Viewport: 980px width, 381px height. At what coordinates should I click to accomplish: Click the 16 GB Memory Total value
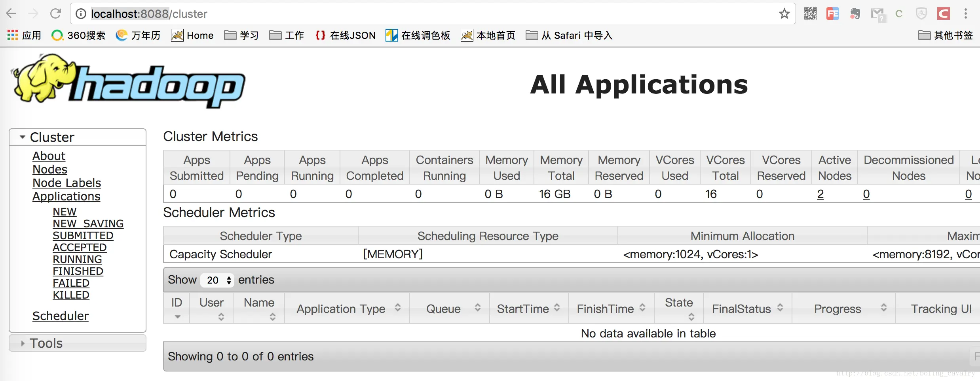click(x=555, y=194)
